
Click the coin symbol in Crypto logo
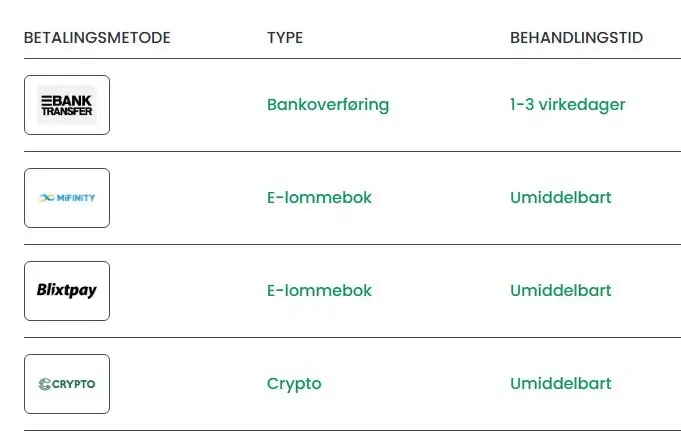pyautogui.click(x=45, y=384)
